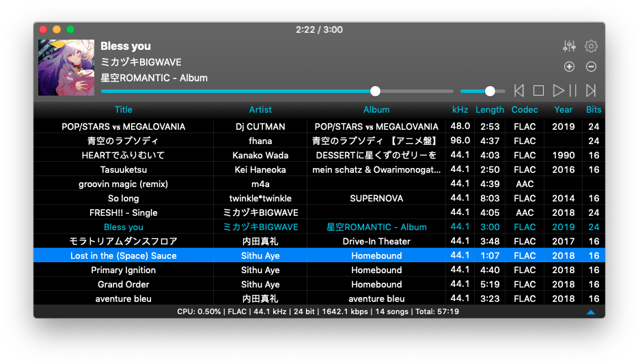Click the song progress slider knob
The image size is (638, 364).
pos(375,91)
